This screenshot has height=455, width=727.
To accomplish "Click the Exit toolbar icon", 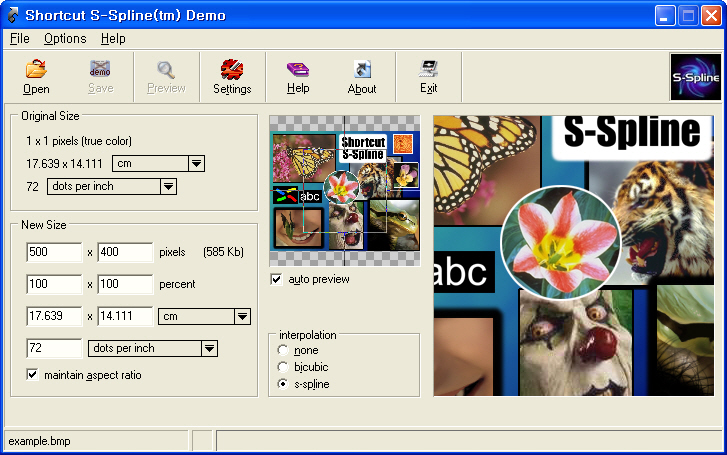I will (428, 77).
